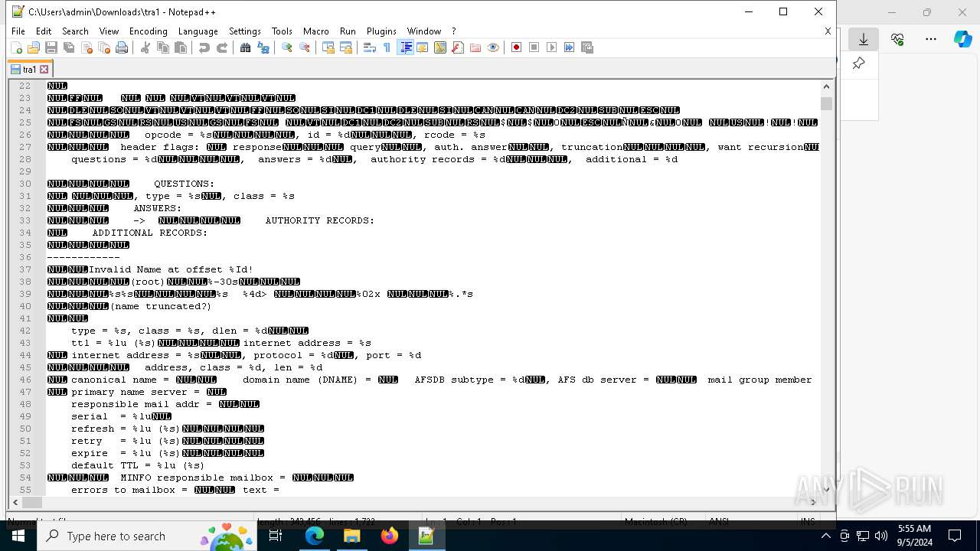Open the Folder as Workspace panel
980x551 pixels.
(x=475, y=47)
